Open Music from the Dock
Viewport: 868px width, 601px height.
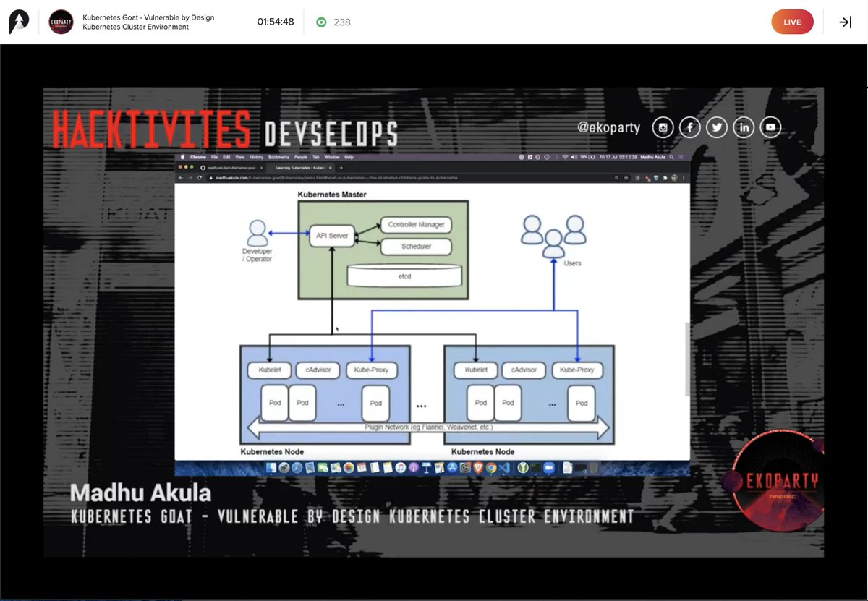click(x=401, y=468)
